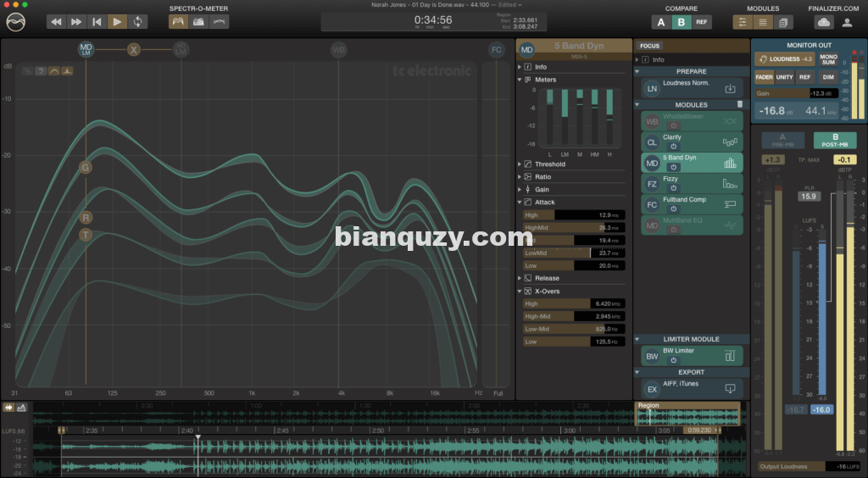This screenshot has height=478, width=868.
Task: Toggle power for the Clarify module
Action: (674, 147)
